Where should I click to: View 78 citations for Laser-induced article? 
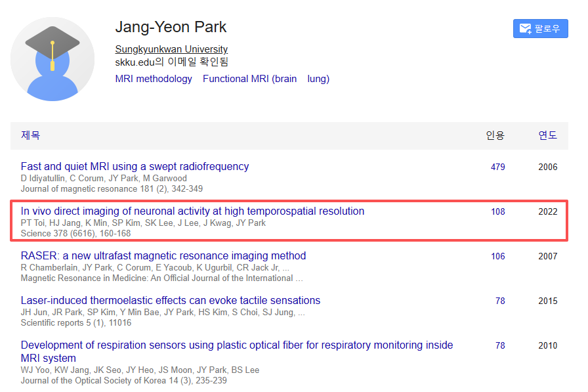click(500, 301)
